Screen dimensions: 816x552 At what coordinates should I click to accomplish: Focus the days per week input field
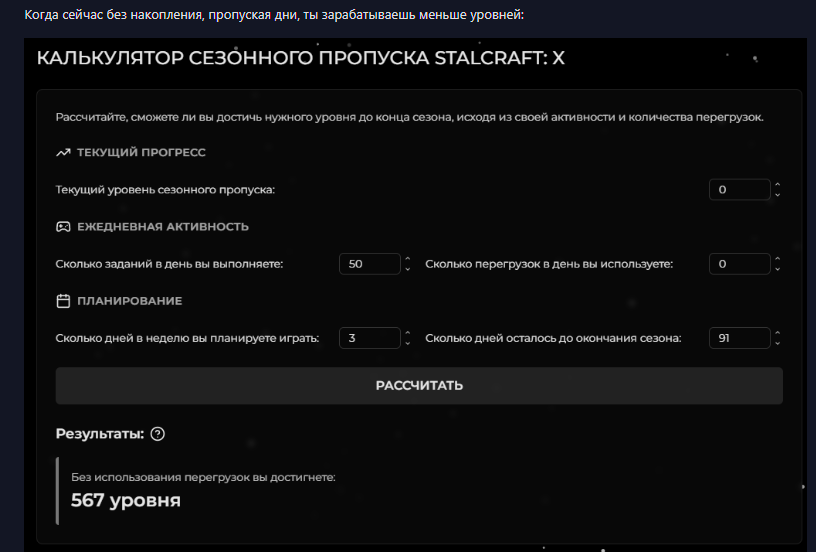[369, 338]
